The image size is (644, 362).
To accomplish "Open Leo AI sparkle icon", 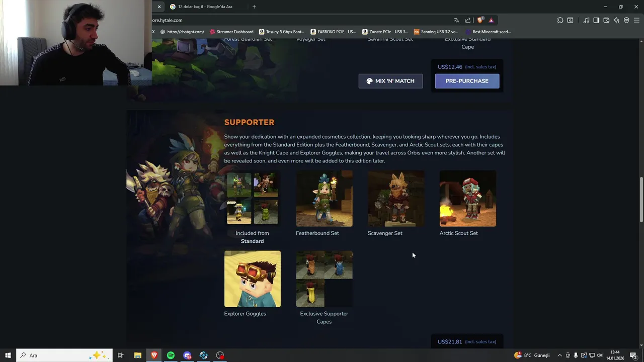I will tap(616, 20).
